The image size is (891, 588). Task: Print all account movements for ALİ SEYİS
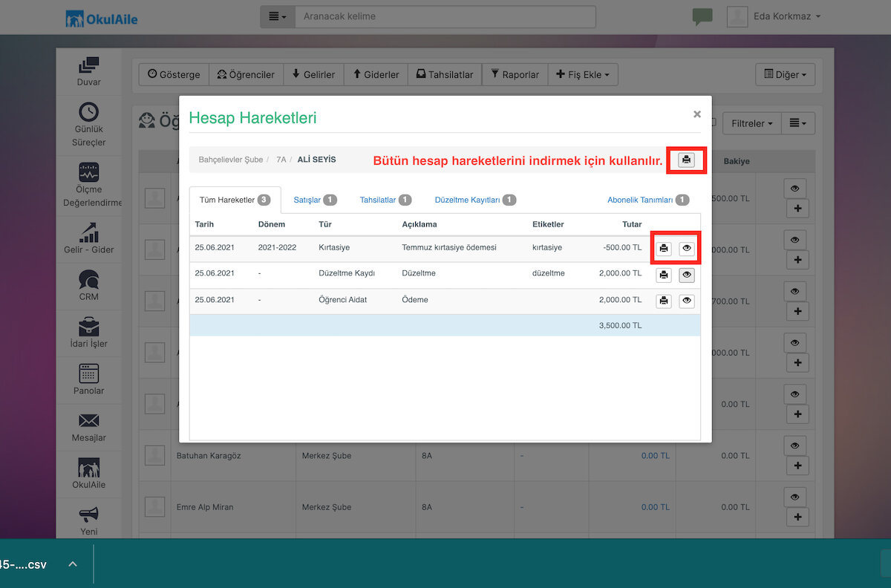(686, 160)
